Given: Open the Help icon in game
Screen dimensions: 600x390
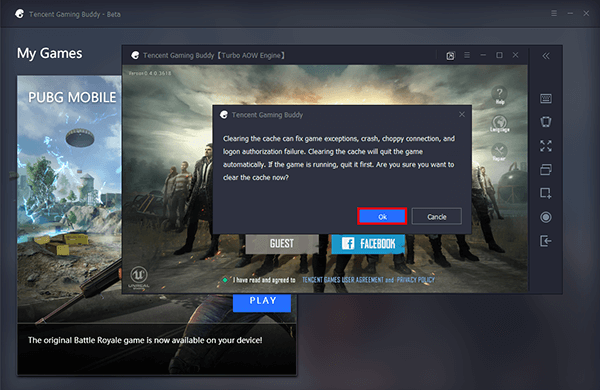Looking at the screenshot, I should [499, 95].
